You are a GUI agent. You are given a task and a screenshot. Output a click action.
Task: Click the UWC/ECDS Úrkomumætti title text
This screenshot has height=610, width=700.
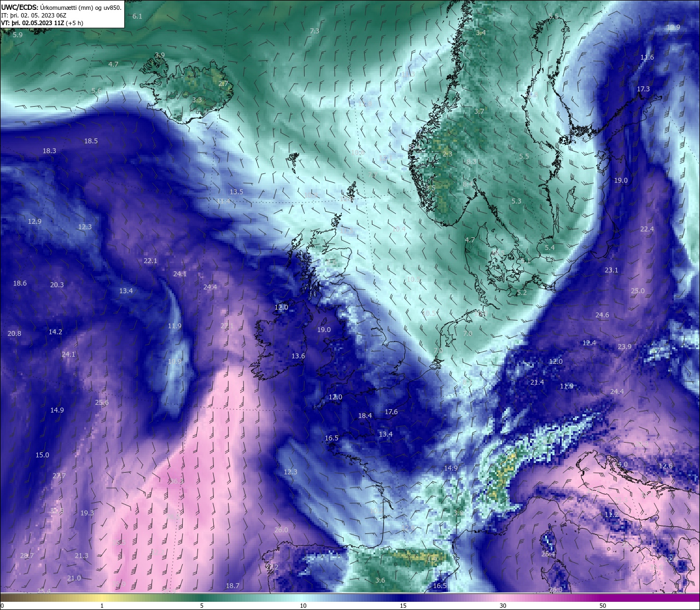pos(61,7)
